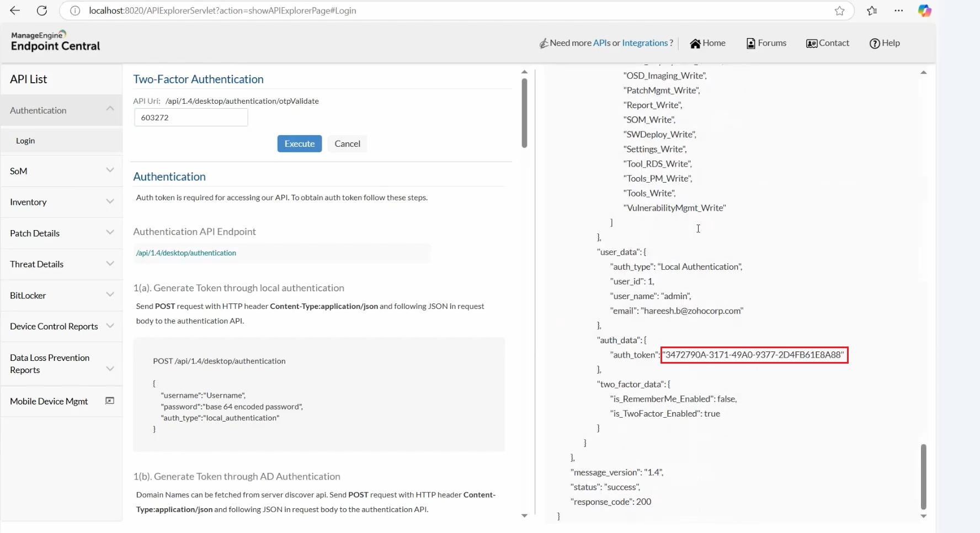Click the "response_code": 200 line

click(611, 502)
